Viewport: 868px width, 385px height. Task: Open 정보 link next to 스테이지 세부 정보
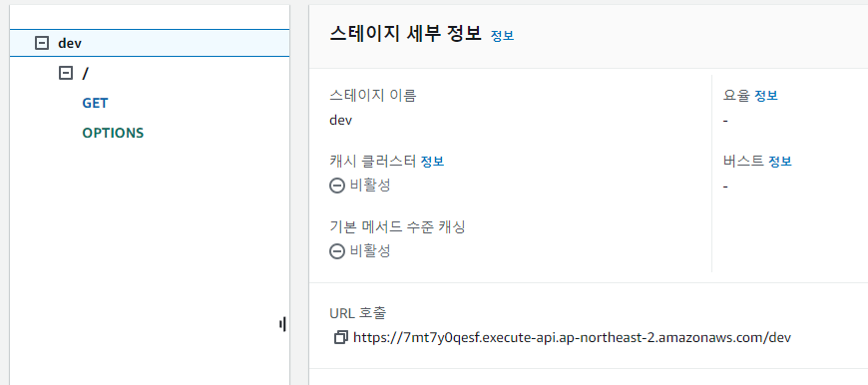[x=502, y=36]
